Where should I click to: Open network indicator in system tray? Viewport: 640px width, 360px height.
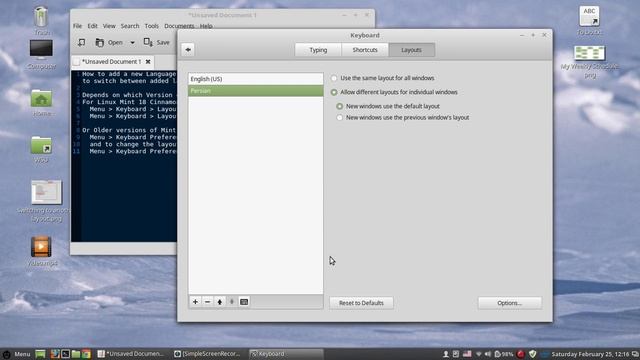coord(478,354)
